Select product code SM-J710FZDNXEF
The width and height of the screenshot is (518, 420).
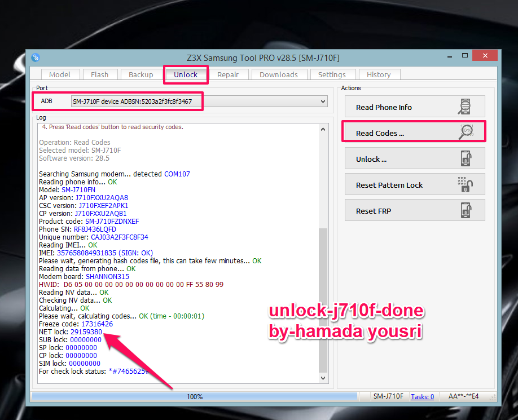click(112, 222)
